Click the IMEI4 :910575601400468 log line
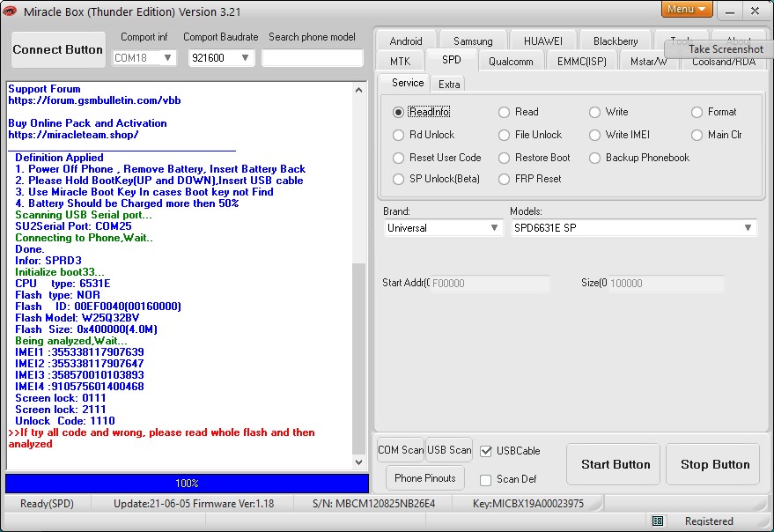This screenshot has height=532, width=774. point(79,387)
